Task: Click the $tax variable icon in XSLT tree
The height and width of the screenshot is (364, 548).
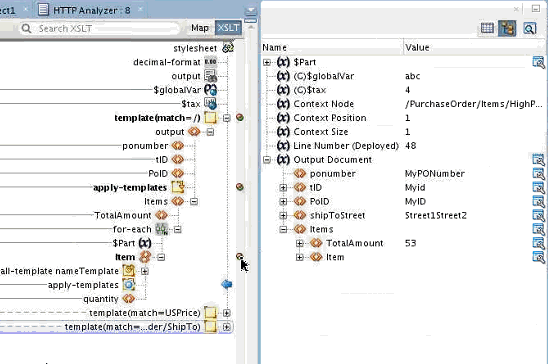Action: 210,104
